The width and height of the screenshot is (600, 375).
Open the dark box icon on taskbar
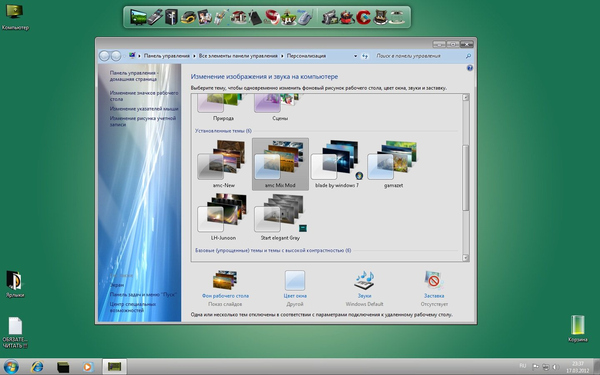pos(63,367)
